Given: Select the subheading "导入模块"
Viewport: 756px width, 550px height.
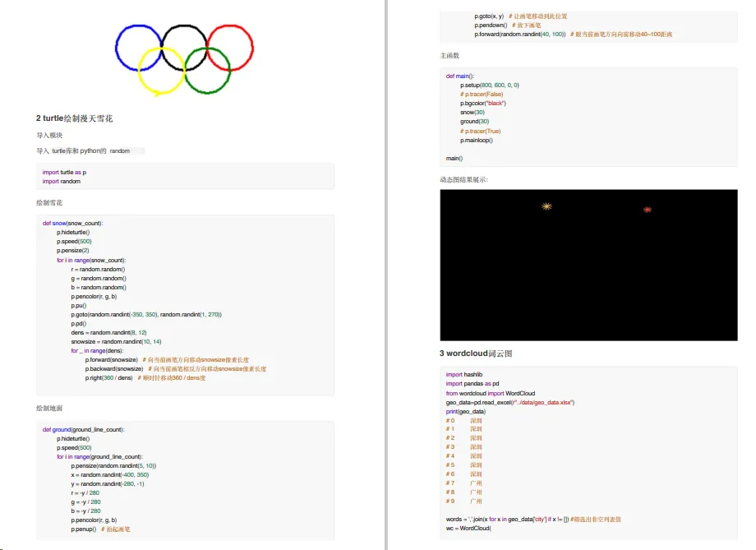Looking at the screenshot, I should pos(49,135).
